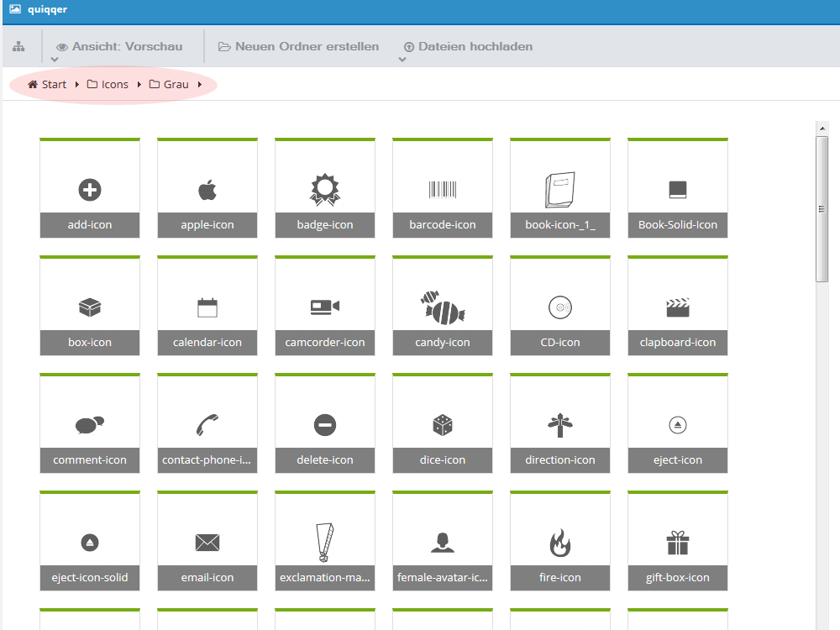Click the fire-icon file

(560, 540)
